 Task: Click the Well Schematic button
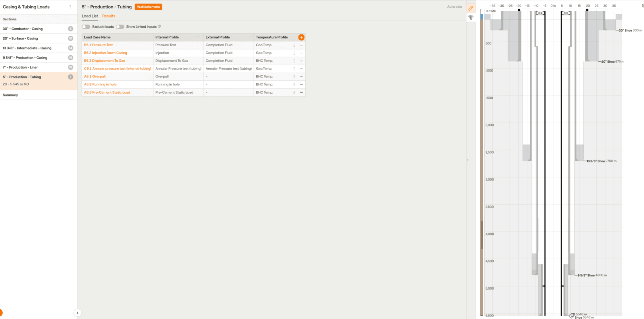tap(148, 7)
